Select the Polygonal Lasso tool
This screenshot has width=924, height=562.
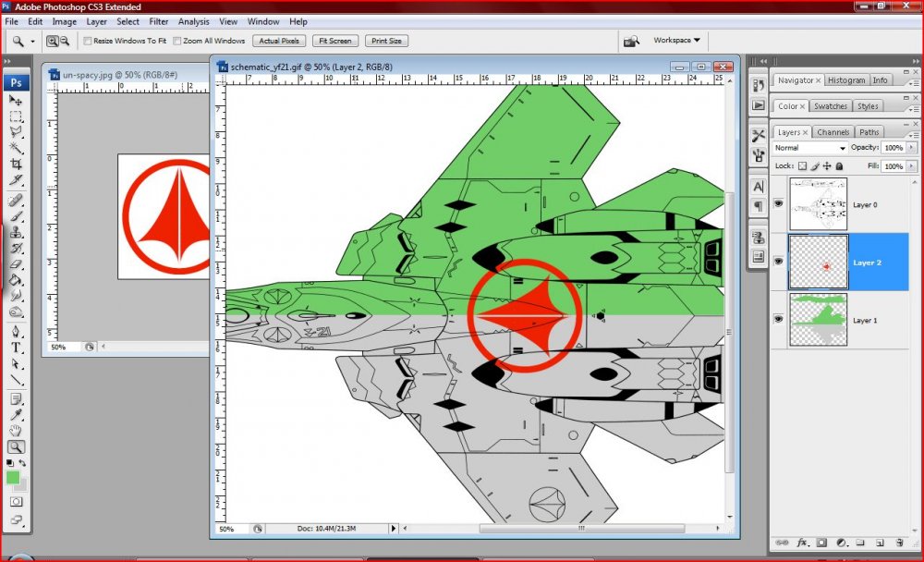(16, 131)
